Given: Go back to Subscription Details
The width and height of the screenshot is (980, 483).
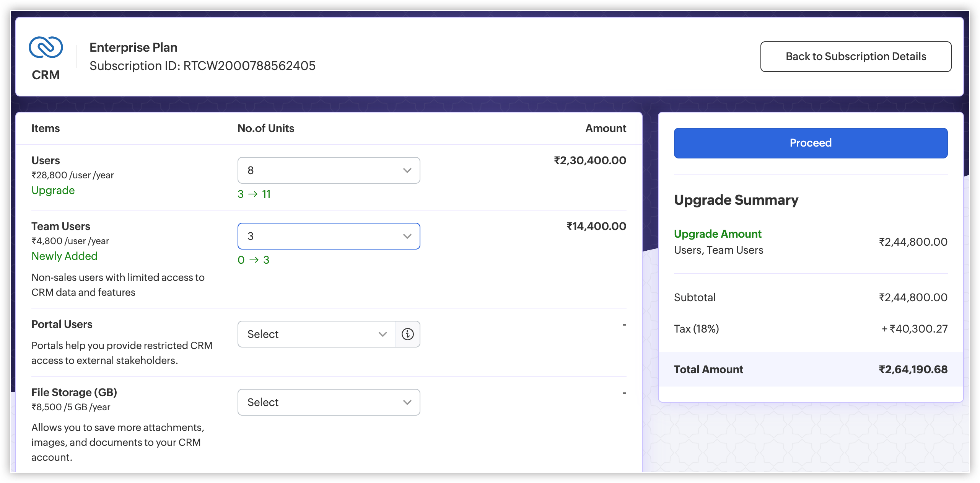Looking at the screenshot, I should 856,57.
